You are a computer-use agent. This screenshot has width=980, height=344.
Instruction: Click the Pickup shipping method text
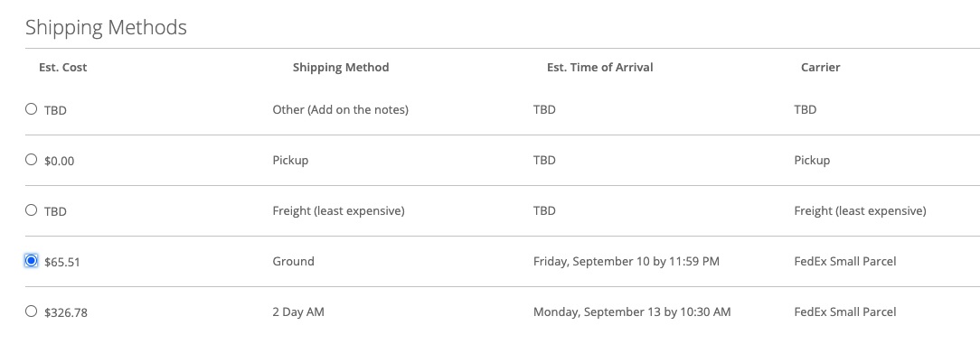(x=290, y=161)
